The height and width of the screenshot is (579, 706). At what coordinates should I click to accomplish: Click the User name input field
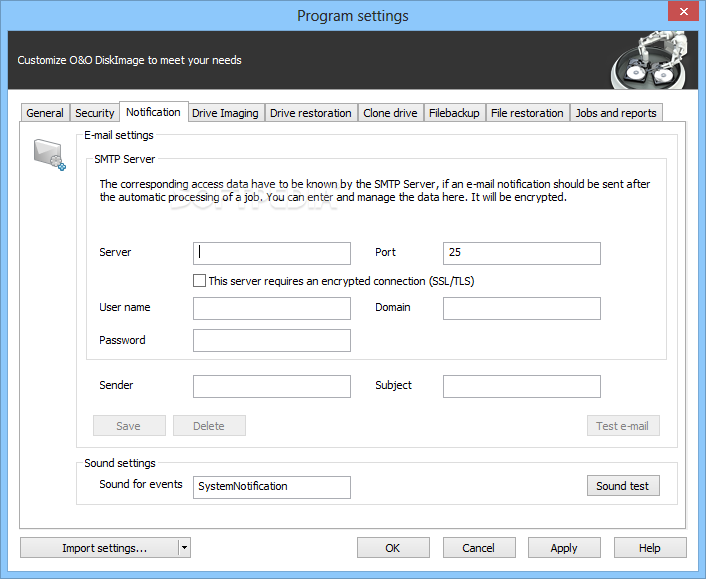(272, 308)
